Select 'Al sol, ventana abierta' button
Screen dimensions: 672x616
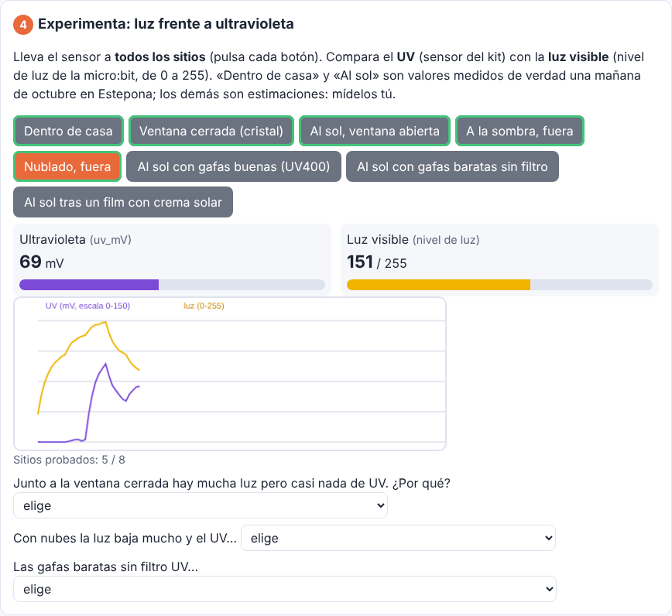coord(375,131)
